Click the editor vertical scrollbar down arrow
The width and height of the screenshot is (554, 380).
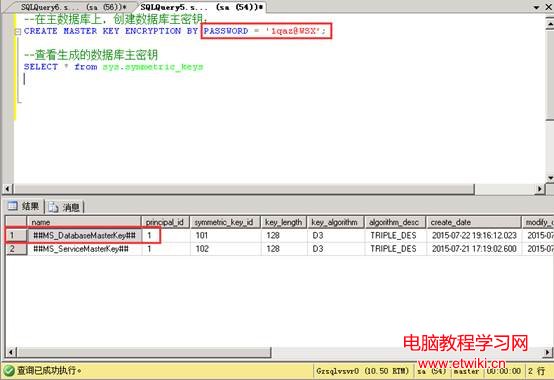(550, 178)
